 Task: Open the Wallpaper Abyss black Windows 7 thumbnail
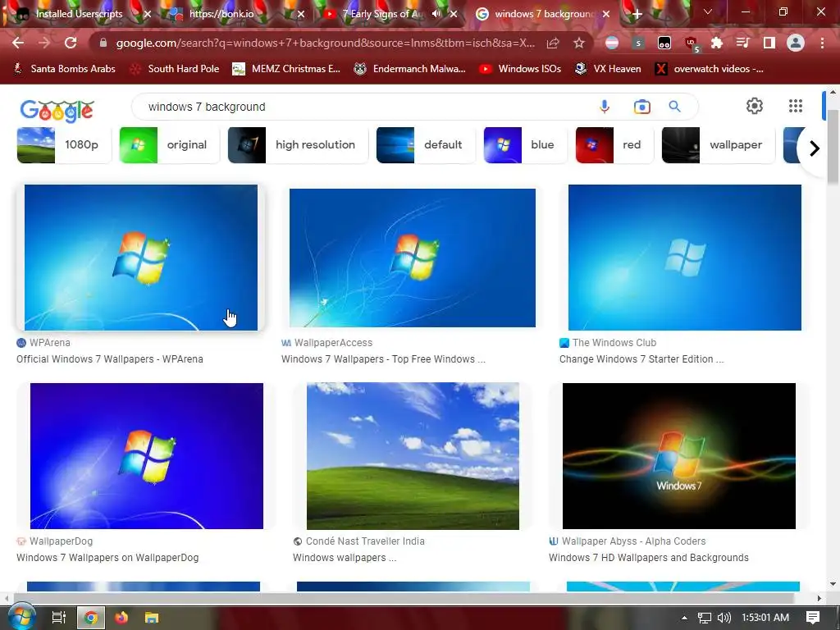click(678, 456)
